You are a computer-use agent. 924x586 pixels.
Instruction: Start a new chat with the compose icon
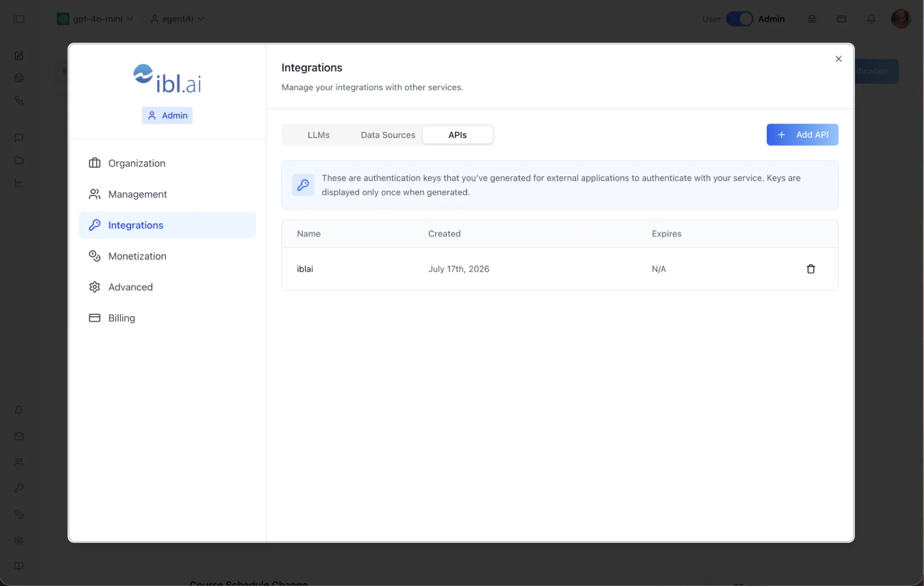click(19, 55)
